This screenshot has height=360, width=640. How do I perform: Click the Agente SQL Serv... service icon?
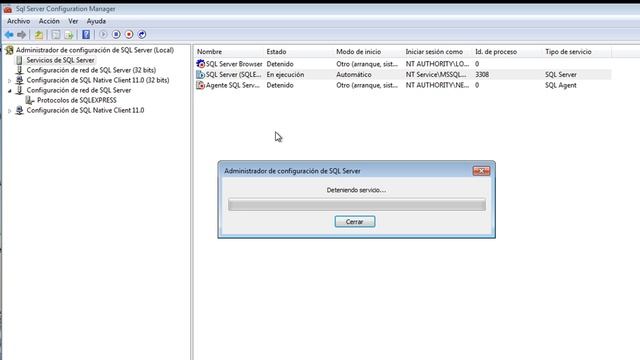200,85
